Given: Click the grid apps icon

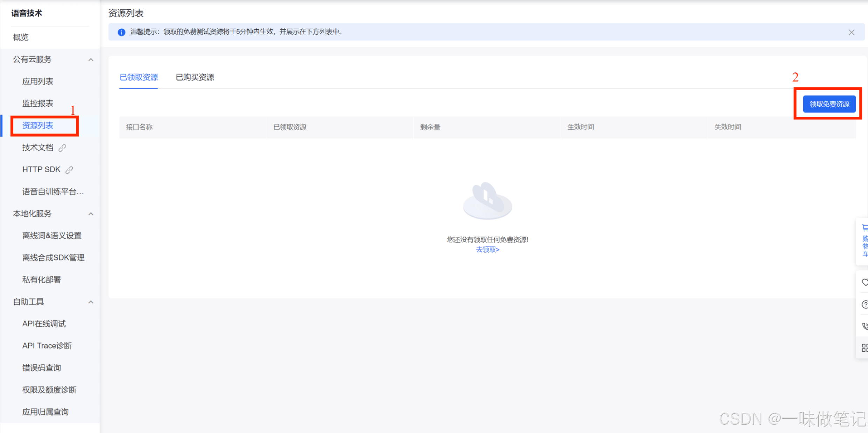Looking at the screenshot, I should coord(864,348).
